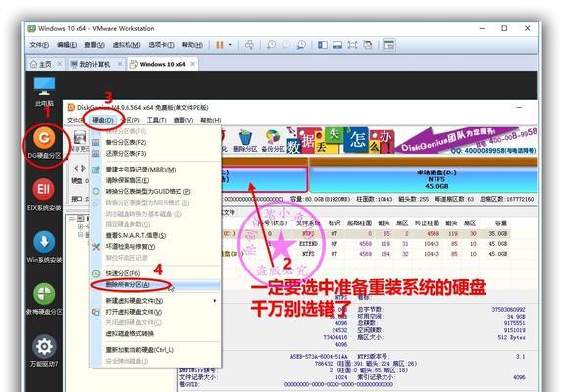Go to next disk arrow

point(83,168)
